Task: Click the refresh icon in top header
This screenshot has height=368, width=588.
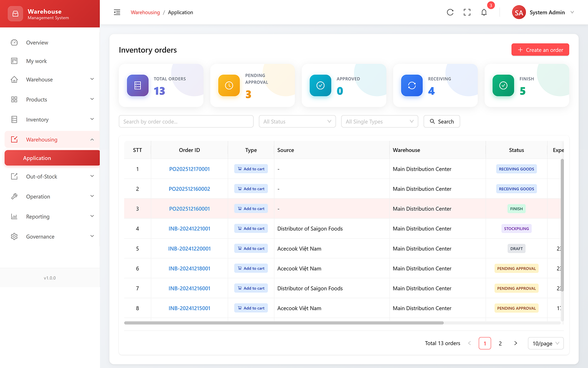Action: click(x=450, y=13)
